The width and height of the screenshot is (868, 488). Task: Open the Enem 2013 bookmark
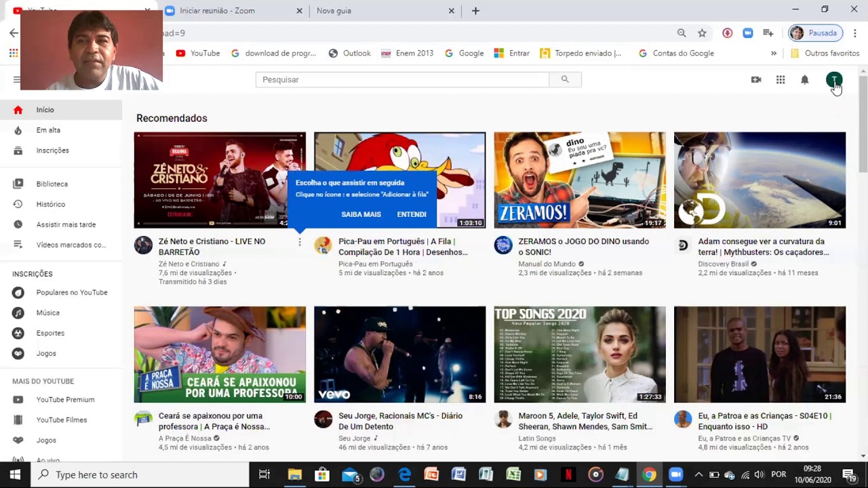coord(407,53)
